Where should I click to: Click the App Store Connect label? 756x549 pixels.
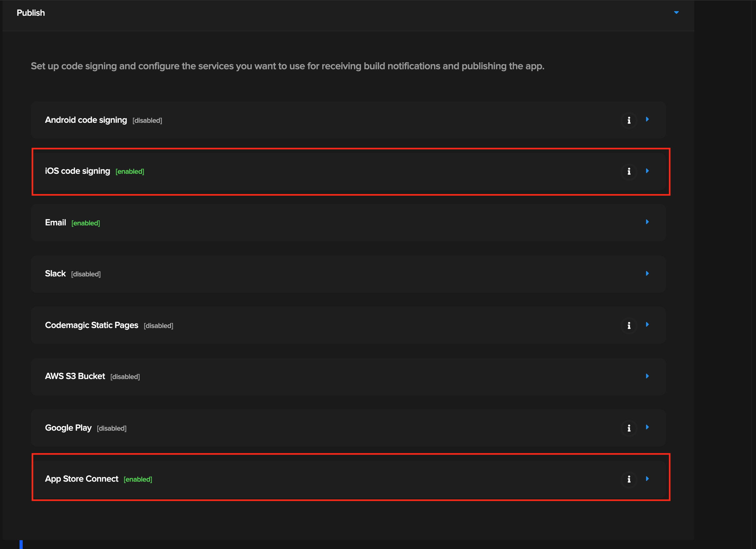pos(82,479)
